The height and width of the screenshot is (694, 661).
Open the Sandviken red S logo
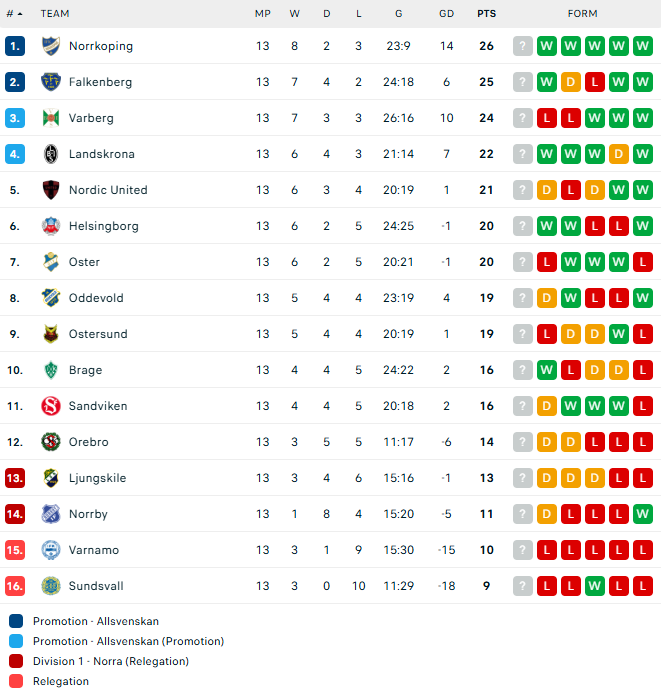coord(50,406)
